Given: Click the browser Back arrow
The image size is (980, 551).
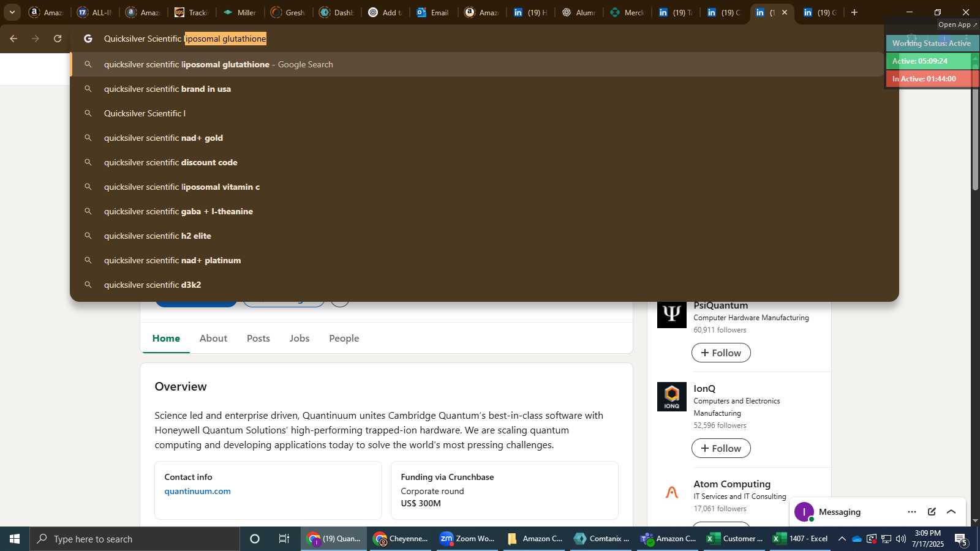Looking at the screenshot, I should [13, 39].
